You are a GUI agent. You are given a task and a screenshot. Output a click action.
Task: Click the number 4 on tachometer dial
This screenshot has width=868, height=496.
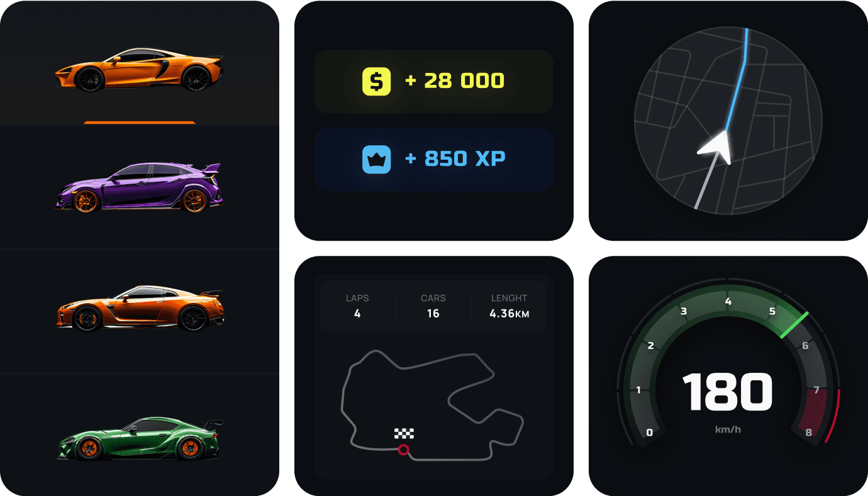pos(728,302)
